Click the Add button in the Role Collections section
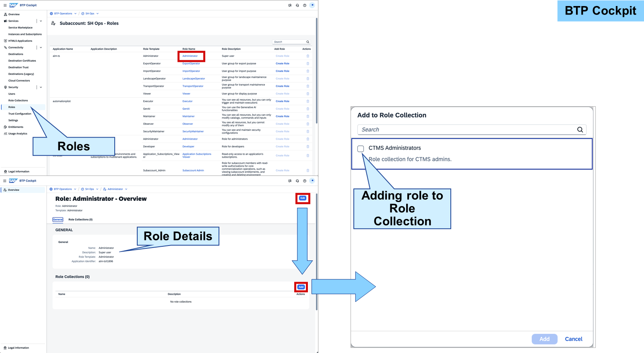644x353 pixels. [x=301, y=287]
